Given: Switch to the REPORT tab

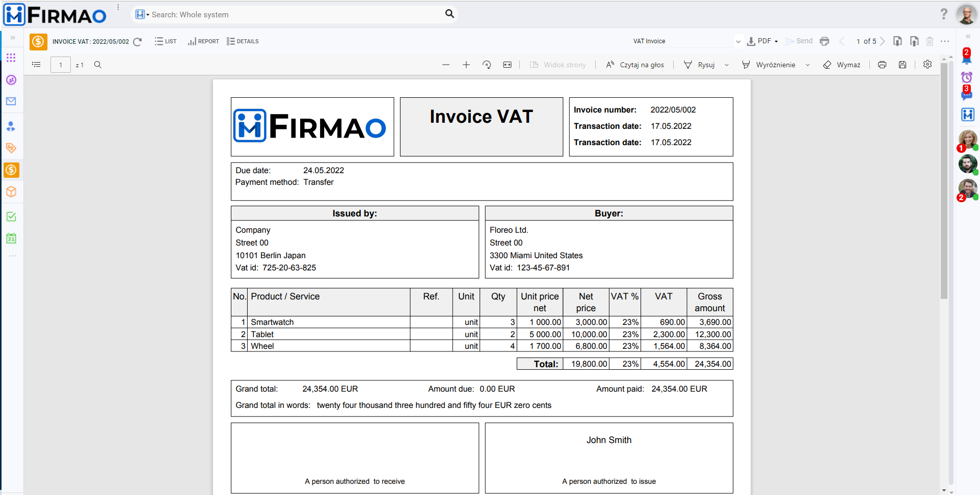Looking at the screenshot, I should click(x=203, y=41).
